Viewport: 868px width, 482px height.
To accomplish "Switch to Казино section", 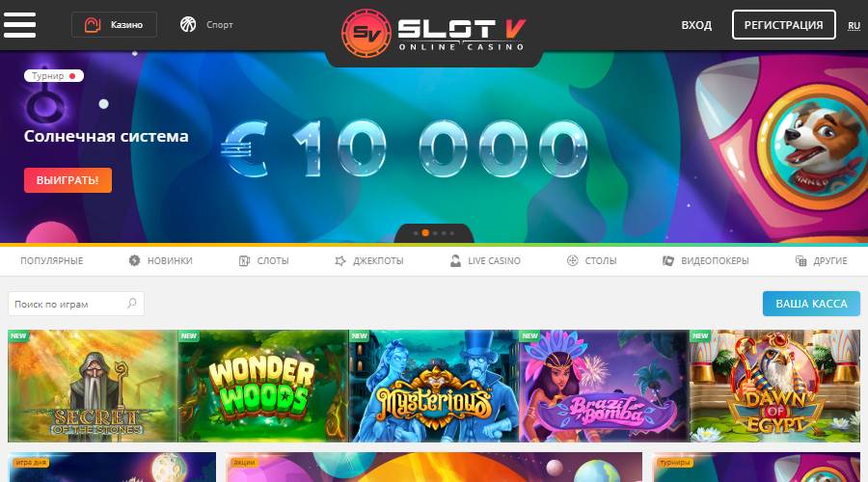I will coord(114,25).
